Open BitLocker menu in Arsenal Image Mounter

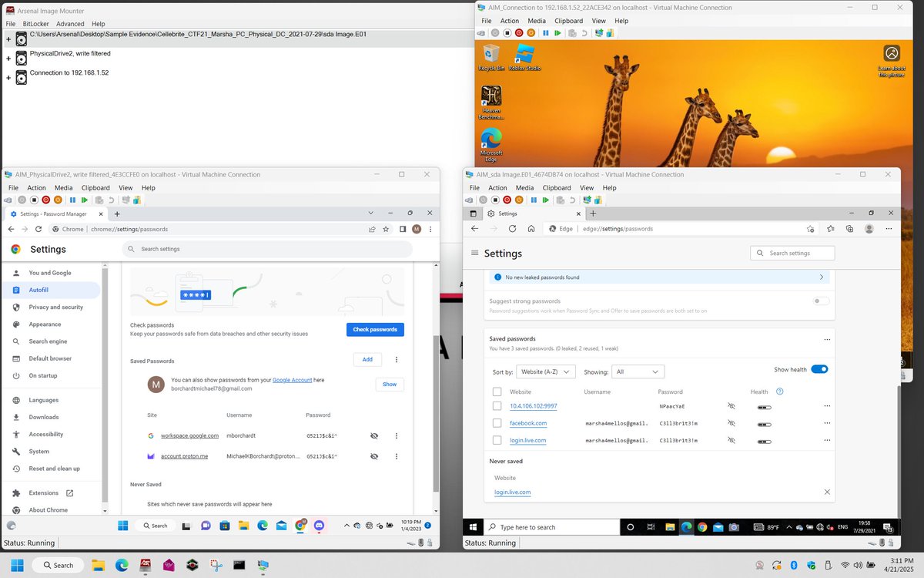click(x=35, y=24)
